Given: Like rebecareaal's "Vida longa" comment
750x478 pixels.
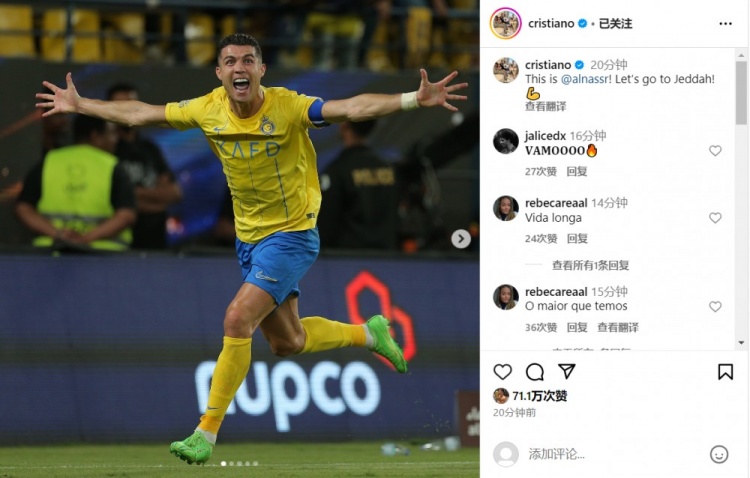Looking at the screenshot, I should coord(715,218).
